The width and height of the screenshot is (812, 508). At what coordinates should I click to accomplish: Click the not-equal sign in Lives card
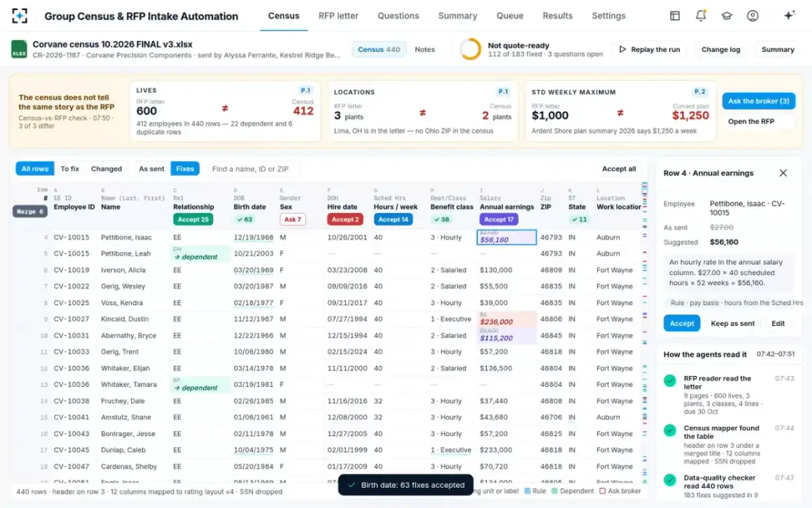(225, 108)
